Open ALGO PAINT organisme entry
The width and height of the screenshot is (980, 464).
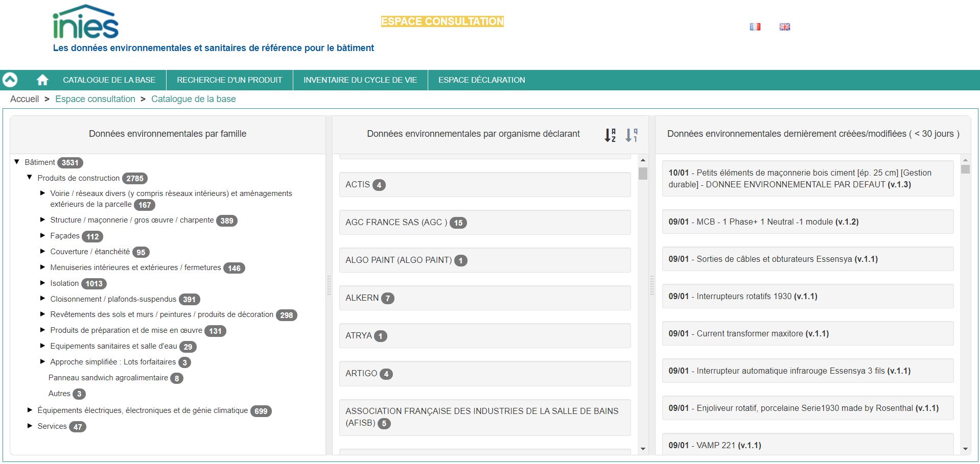coord(485,260)
